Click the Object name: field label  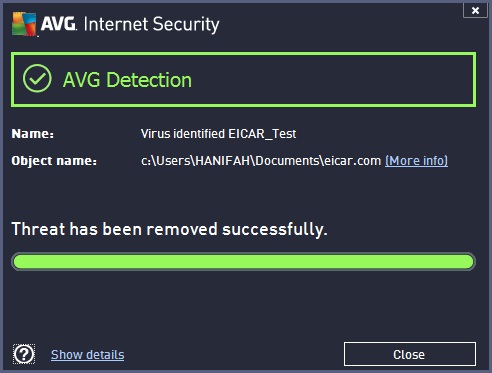(54, 161)
